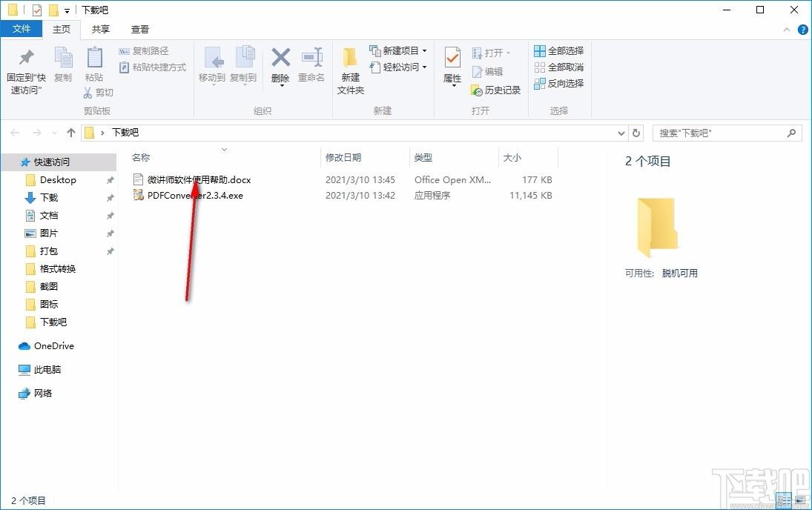Open the Customize Quick Access Toolbar dropdown
This screenshot has height=510, width=812.
click(67, 10)
